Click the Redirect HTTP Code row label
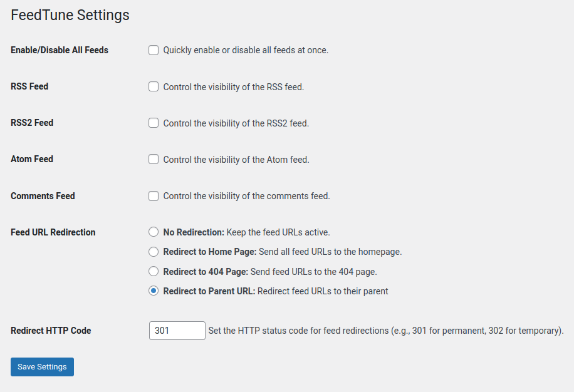The width and height of the screenshot is (574, 392). 51,331
